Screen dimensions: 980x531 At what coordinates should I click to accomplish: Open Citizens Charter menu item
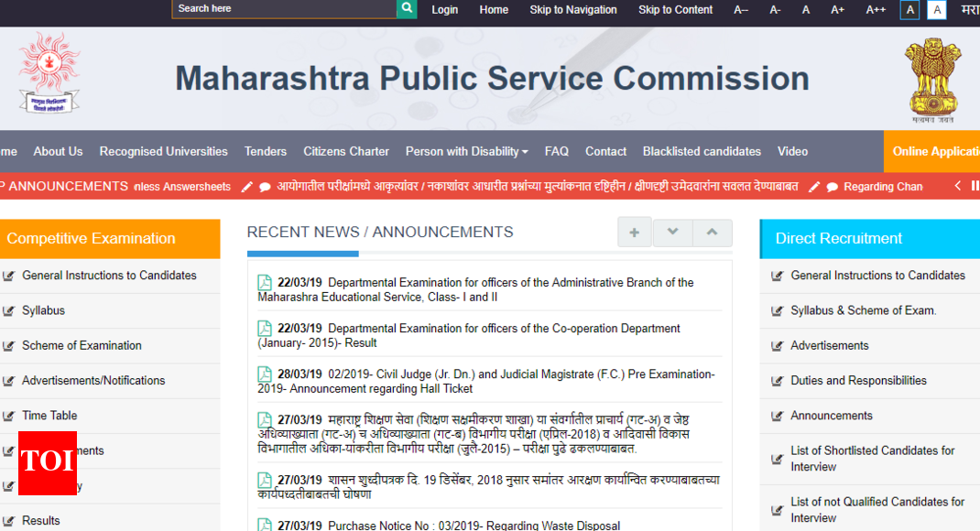point(346,151)
